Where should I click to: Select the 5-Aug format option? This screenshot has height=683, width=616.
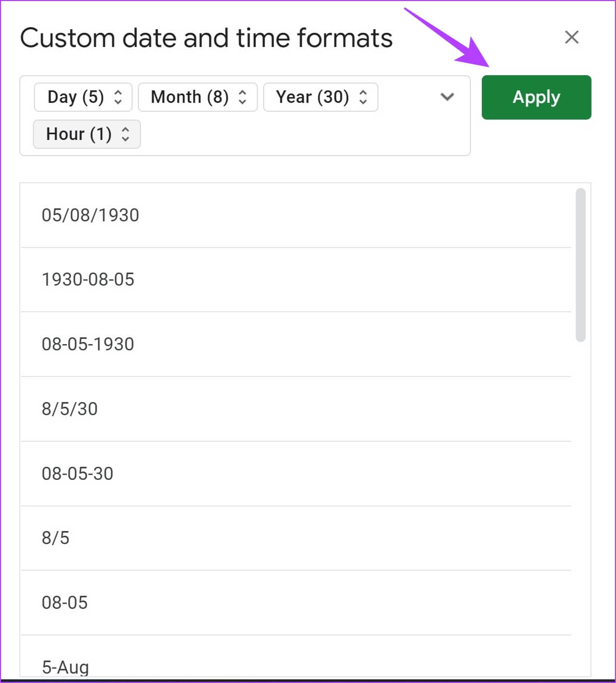pos(66,666)
